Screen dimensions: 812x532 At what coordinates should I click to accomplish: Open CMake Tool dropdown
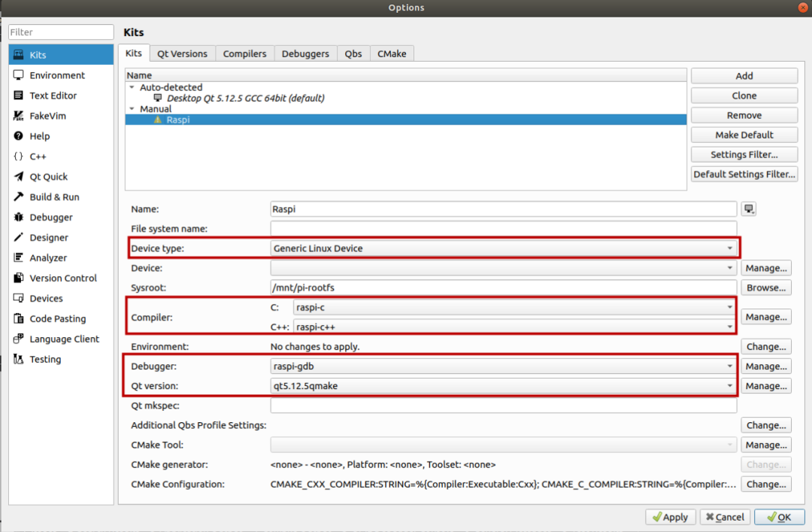503,445
